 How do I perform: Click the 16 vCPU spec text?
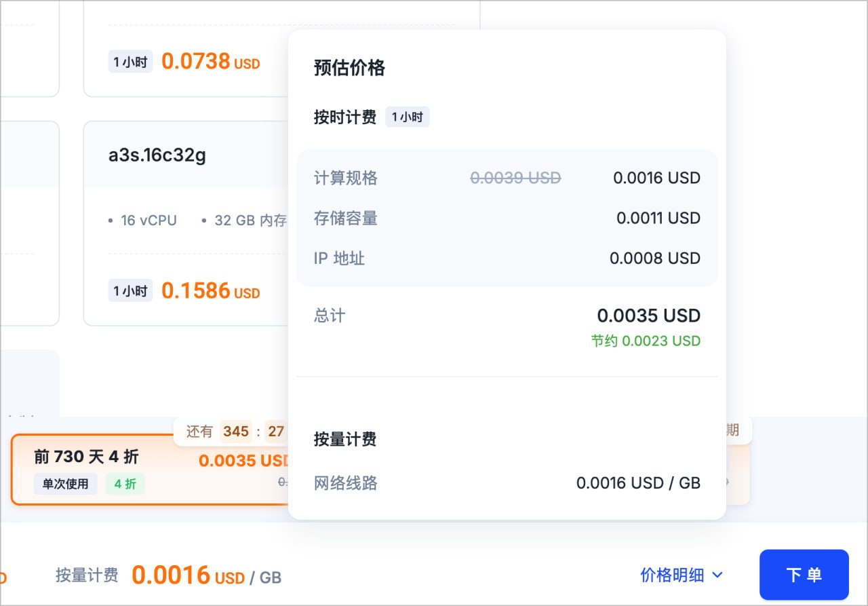(x=149, y=221)
